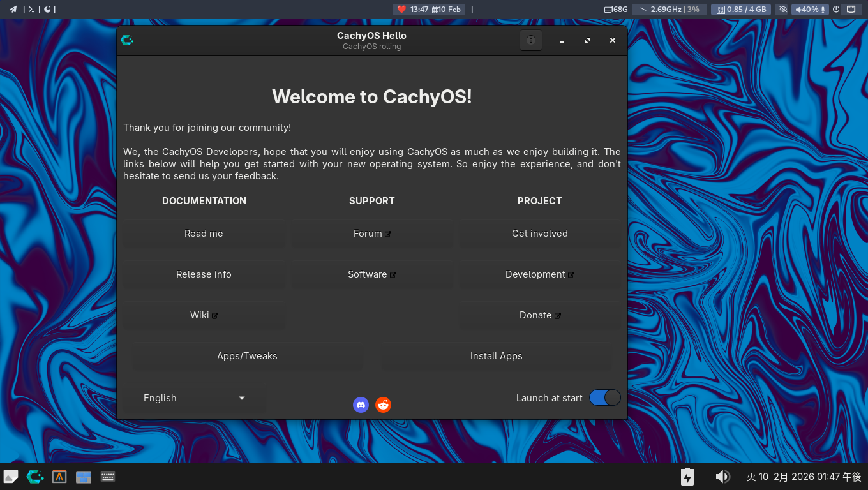
Task: Open the paper plane launcher in top bar
Action: 13,10
